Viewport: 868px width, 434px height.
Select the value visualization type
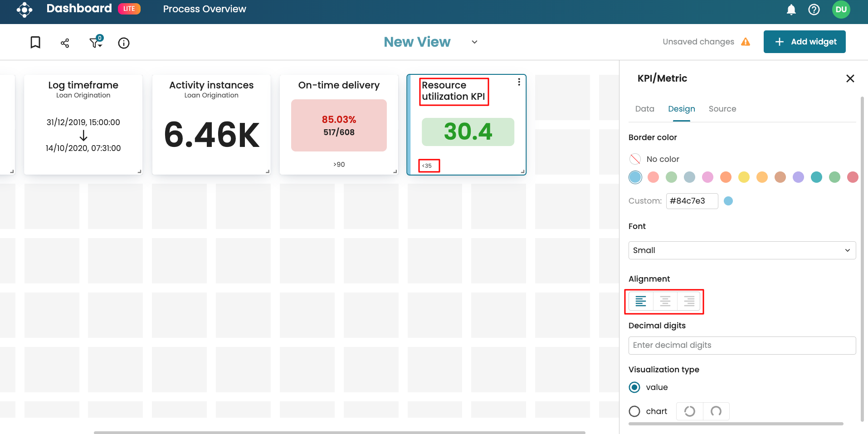pyautogui.click(x=634, y=387)
